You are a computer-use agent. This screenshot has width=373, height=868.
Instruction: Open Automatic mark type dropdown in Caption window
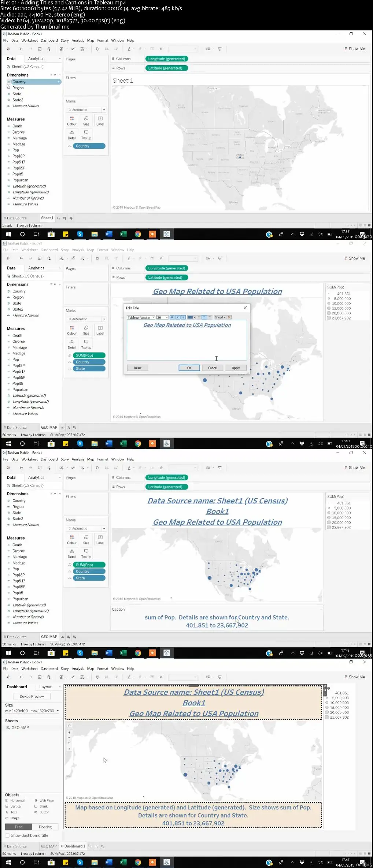pos(86,529)
